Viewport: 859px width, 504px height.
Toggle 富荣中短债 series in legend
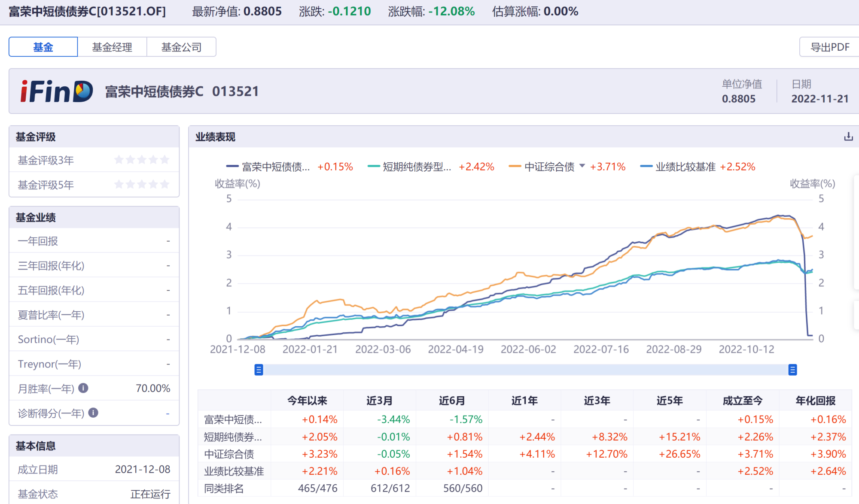coord(275,167)
